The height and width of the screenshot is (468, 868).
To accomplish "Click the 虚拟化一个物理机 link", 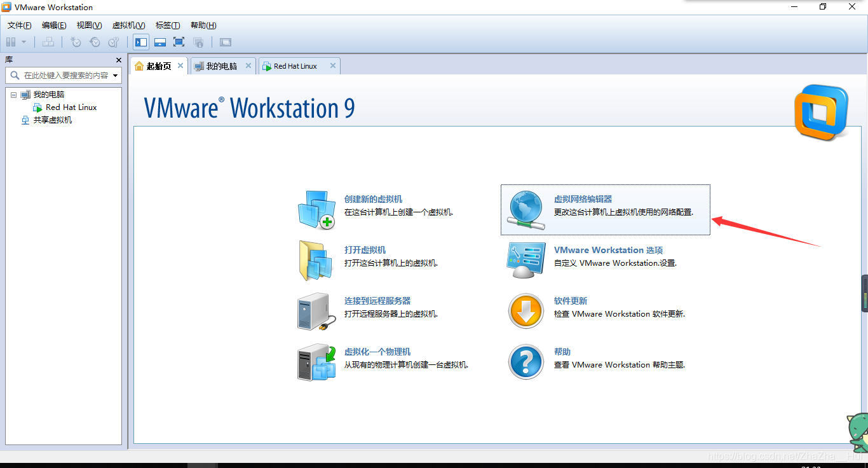I will [x=377, y=352].
